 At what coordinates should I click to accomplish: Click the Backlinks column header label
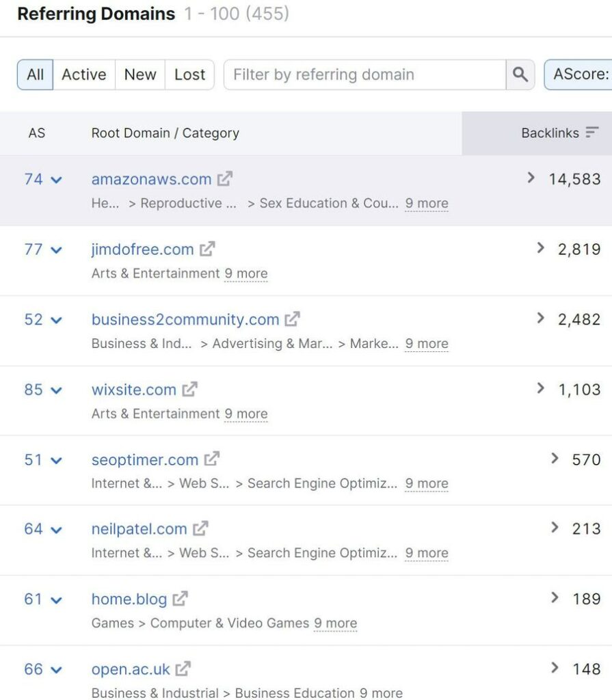point(550,133)
